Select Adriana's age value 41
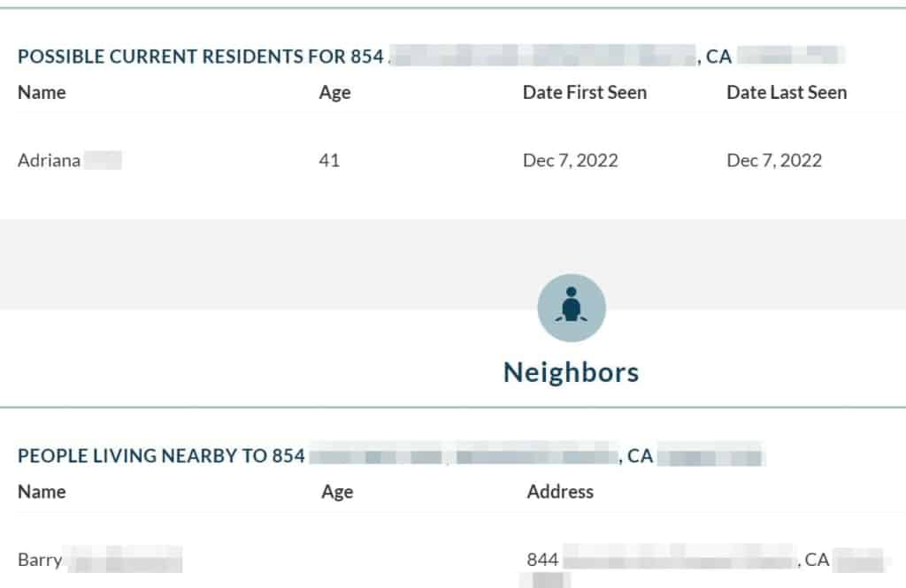Screen dimensions: 906x588 click(x=329, y=160)
